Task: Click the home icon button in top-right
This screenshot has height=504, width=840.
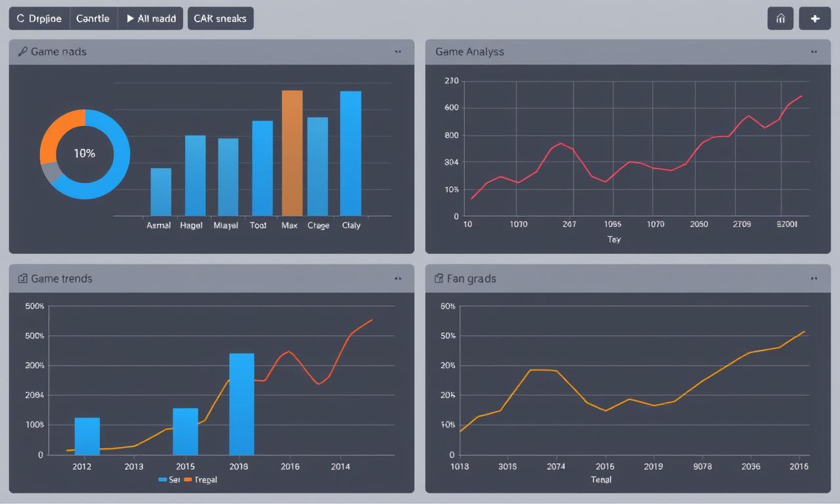Action: tap(780, 19)
